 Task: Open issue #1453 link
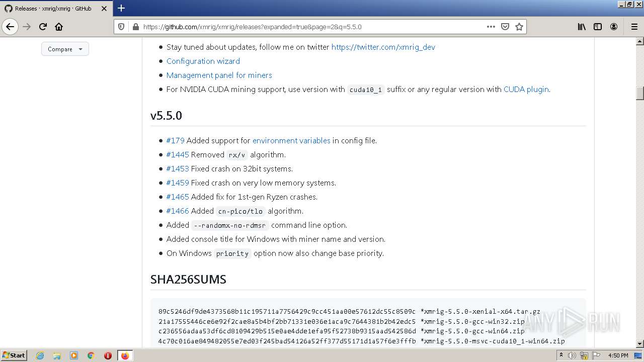tap(177, 168)
